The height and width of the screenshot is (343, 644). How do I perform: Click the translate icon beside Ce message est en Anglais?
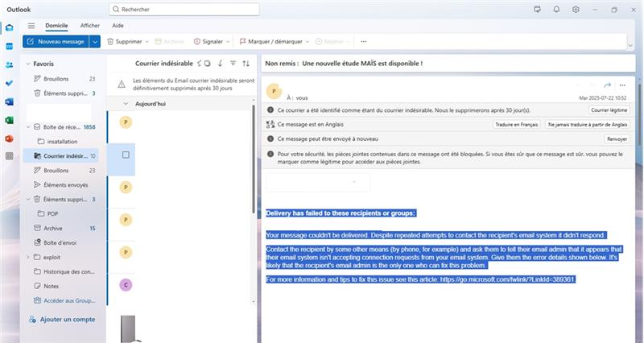tap(270, 125)
